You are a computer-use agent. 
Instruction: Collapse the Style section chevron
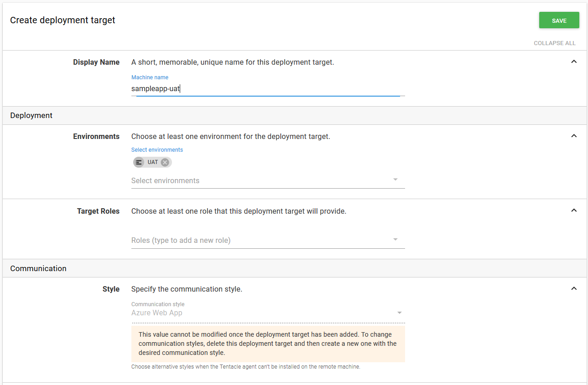574,288
